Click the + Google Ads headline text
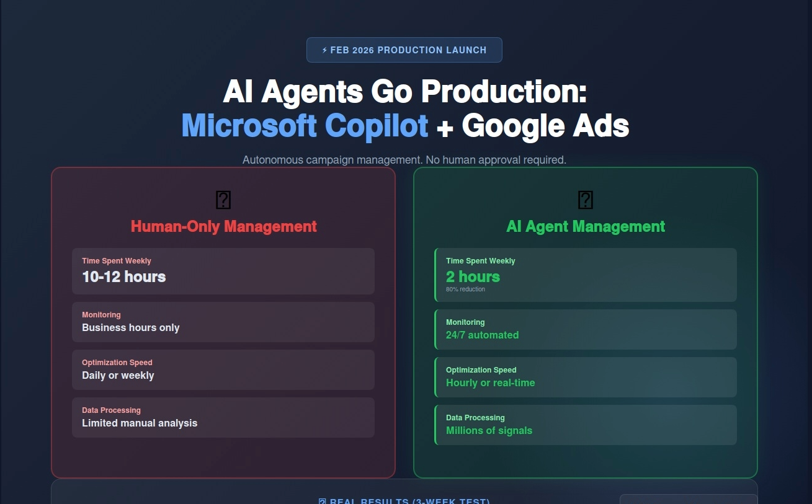Viewport: 812px width, 504px height. click(533, 126)
